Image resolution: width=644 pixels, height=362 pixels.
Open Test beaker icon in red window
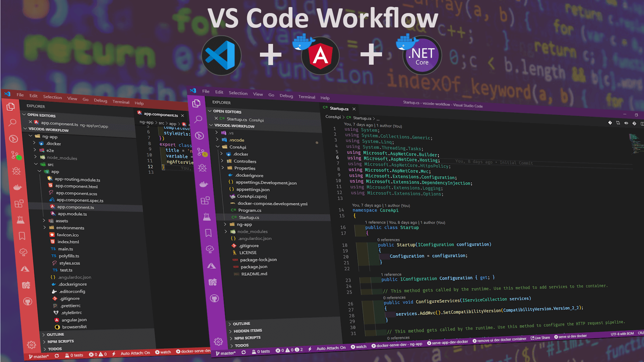click(20, 220)
